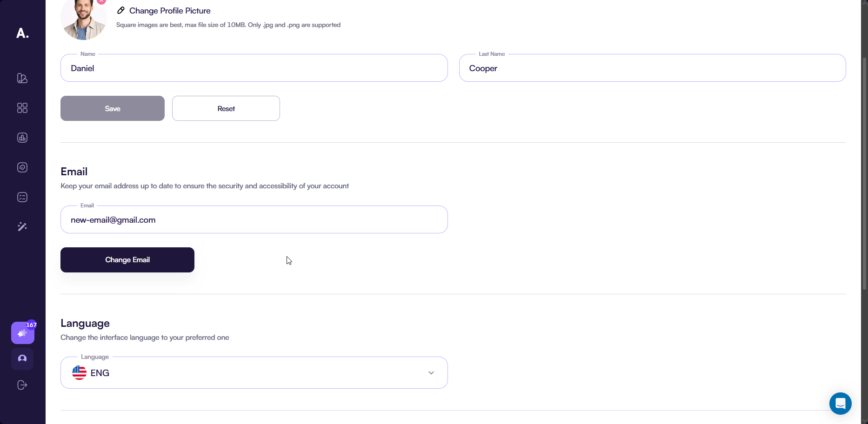Image resolution: width=868 pixels, height=424 pixels.
Task: Open the shapes icon in the sidebar
Action: [x=22, y=78]
